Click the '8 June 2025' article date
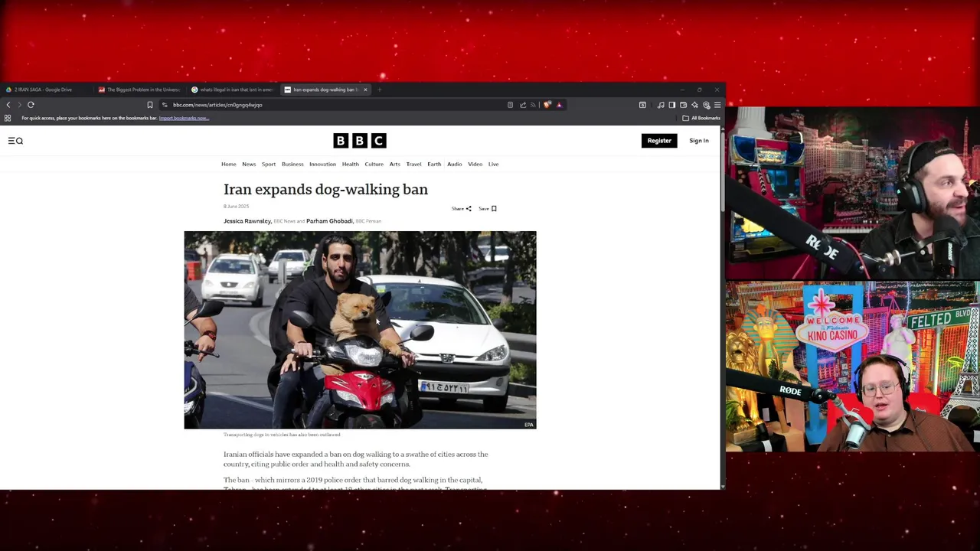Viewport: 980px width, 551px height. [x=236, y=207]
